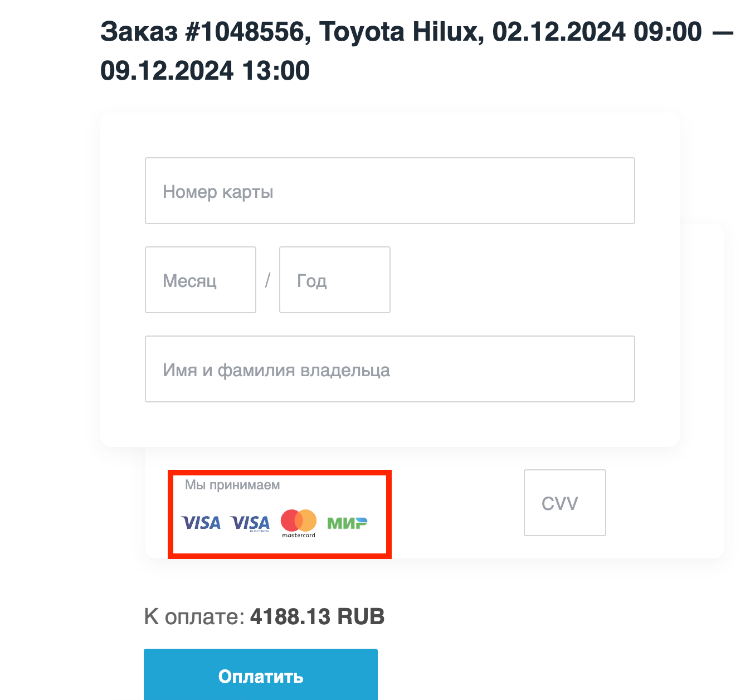The width and height of the screenshot is (750, 700).
Task: Click the slash between Месяц and Год
Action: [x=267, y=280]
